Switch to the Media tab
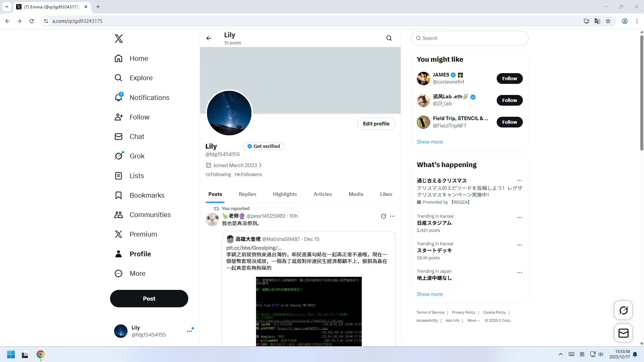The height and width of the screenshot is (362, 644). pos(356,194)
